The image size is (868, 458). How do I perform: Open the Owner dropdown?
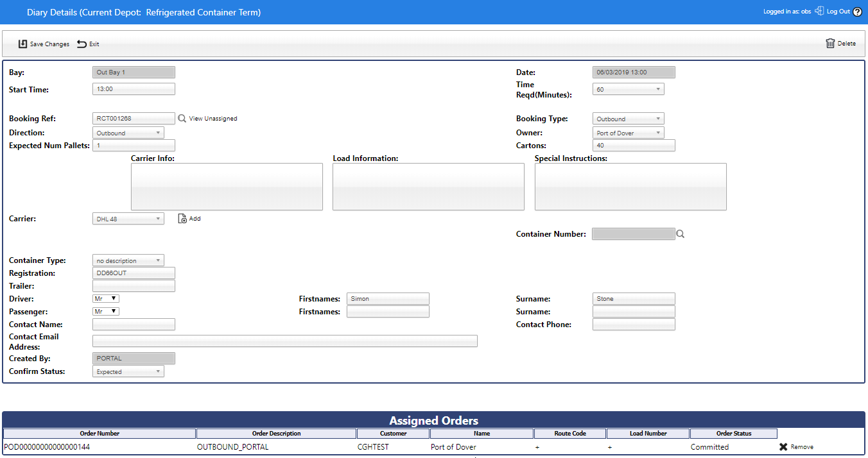(x=628, y=133)
